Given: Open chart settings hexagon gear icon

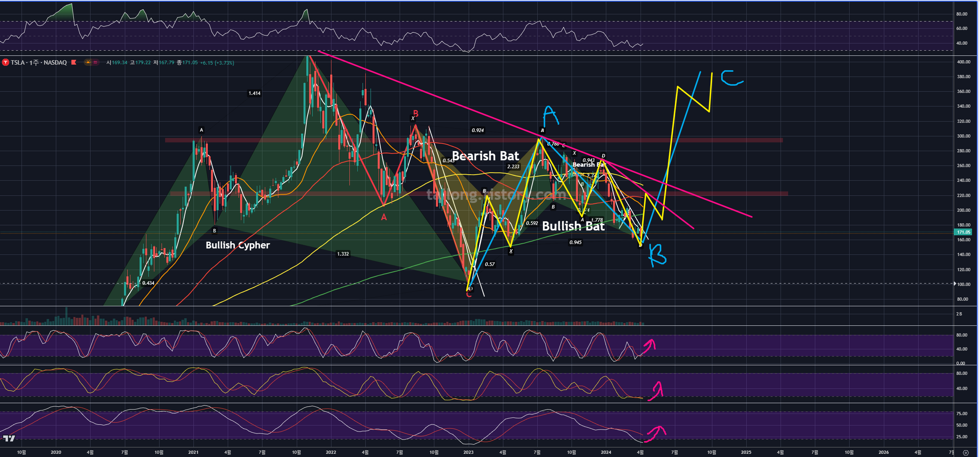Looking at the screenshot, I should click(966, 453).
